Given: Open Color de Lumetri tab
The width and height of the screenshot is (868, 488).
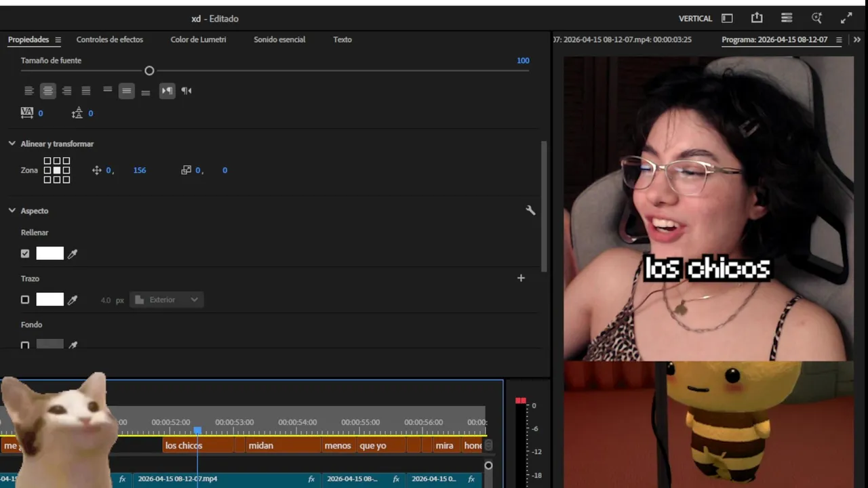Looking at the screenshot, I should 199,40.
